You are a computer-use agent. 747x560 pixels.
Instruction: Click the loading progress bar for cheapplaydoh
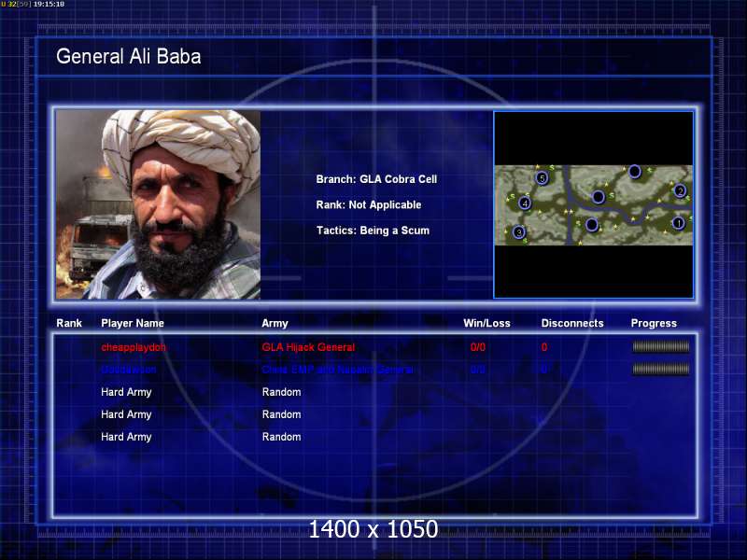[661, 347]
